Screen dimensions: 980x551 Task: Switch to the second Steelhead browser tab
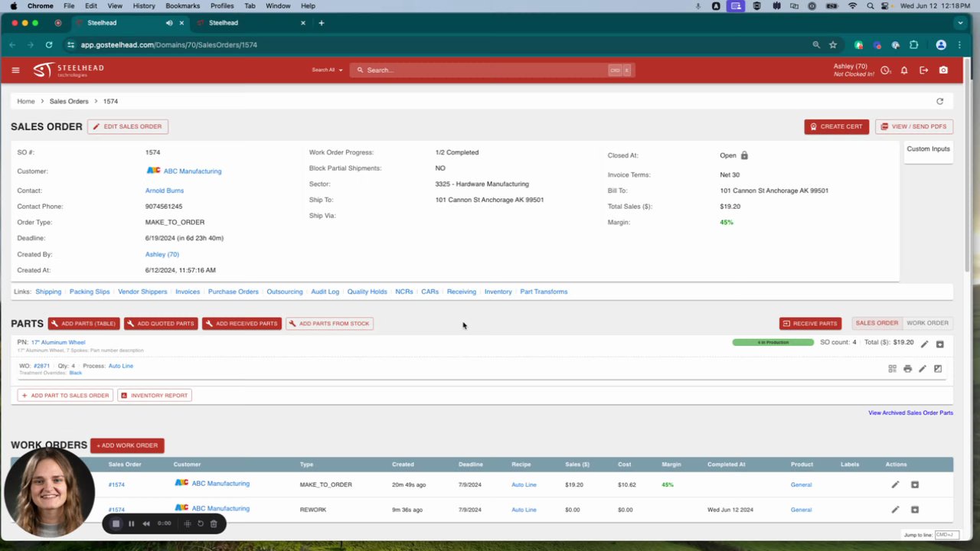(x=253, y=23)
